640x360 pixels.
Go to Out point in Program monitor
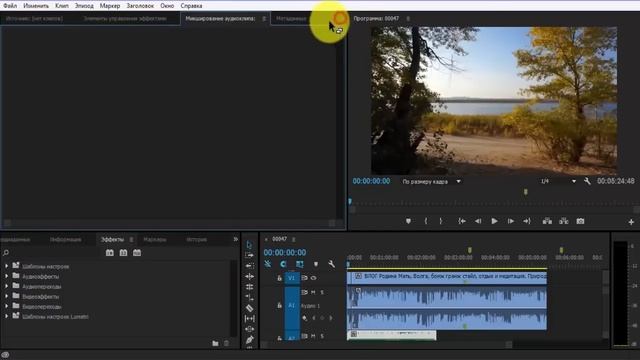527,221
